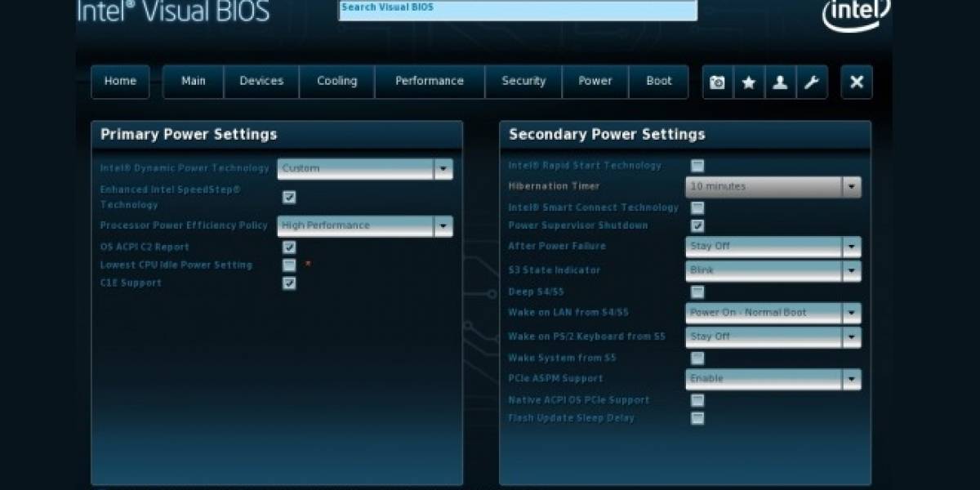Open the Performance tab
Viewport: 980px width, 490px height.
430,82
